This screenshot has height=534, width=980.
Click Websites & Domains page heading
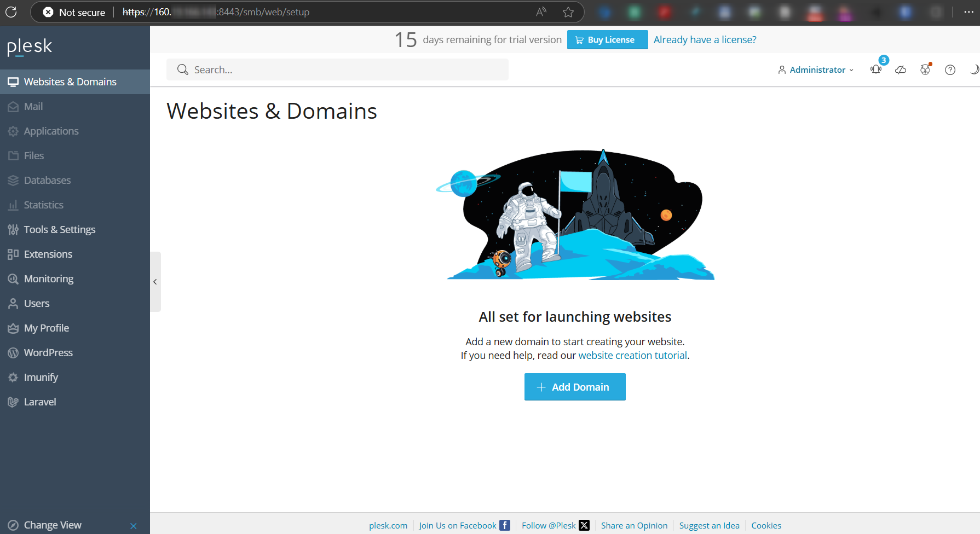tap(272, 111)
